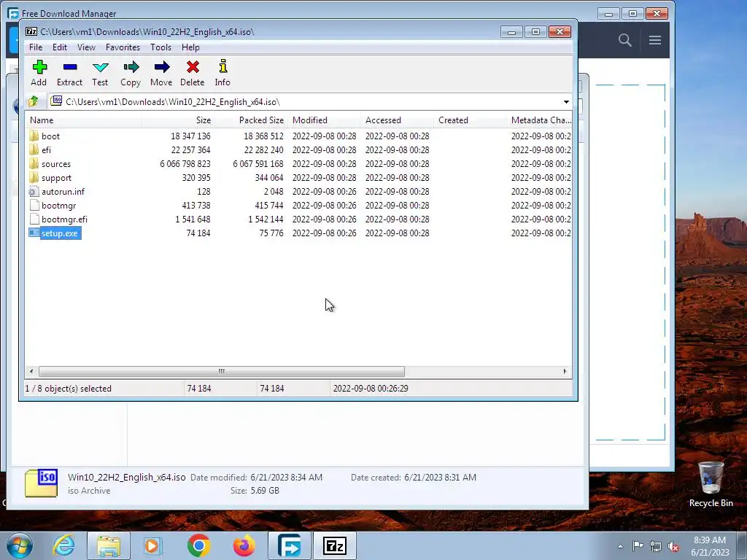Open the File menu in 7-Zip
The width and height of the screenshot is (747, 560).
point(36,47)
